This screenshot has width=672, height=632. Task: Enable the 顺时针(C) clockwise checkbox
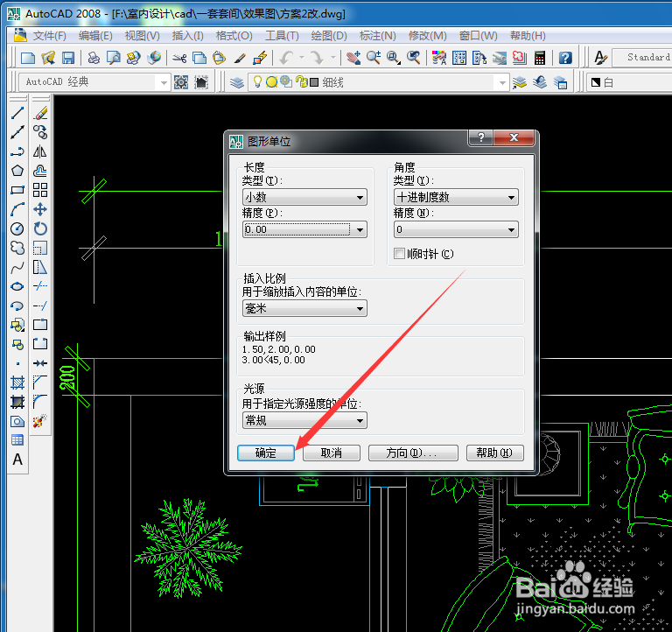pos(399,253)
